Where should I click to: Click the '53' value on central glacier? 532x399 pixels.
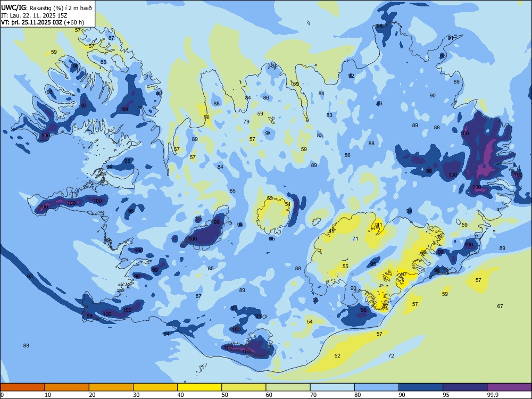[x=270, y=198]
